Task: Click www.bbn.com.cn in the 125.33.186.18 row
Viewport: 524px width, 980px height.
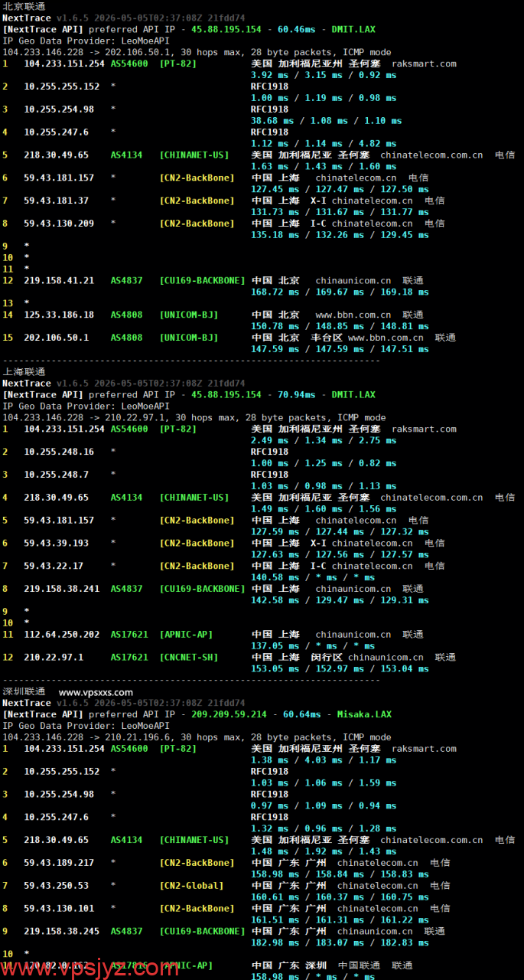Action: click(353, 315)
